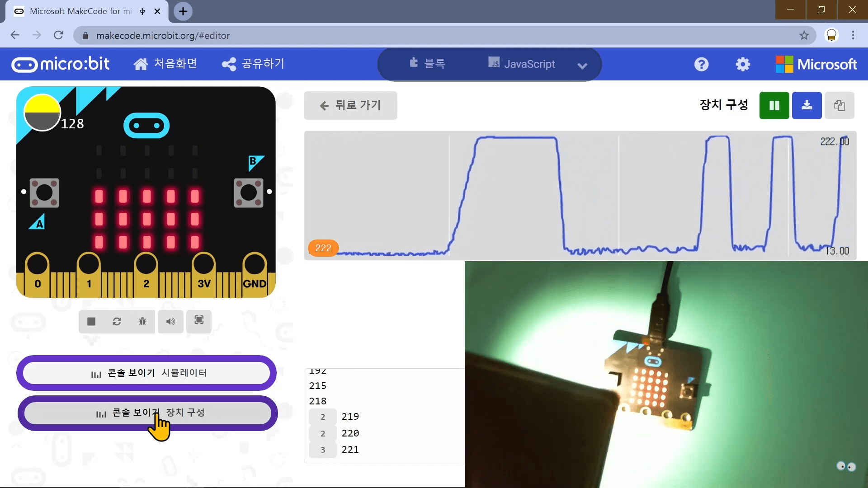Click 콘솔 보이기 장치 구성 button
The width and height of the screenshot is (868, 488).
pyautogui.click(x=147, y=413)
